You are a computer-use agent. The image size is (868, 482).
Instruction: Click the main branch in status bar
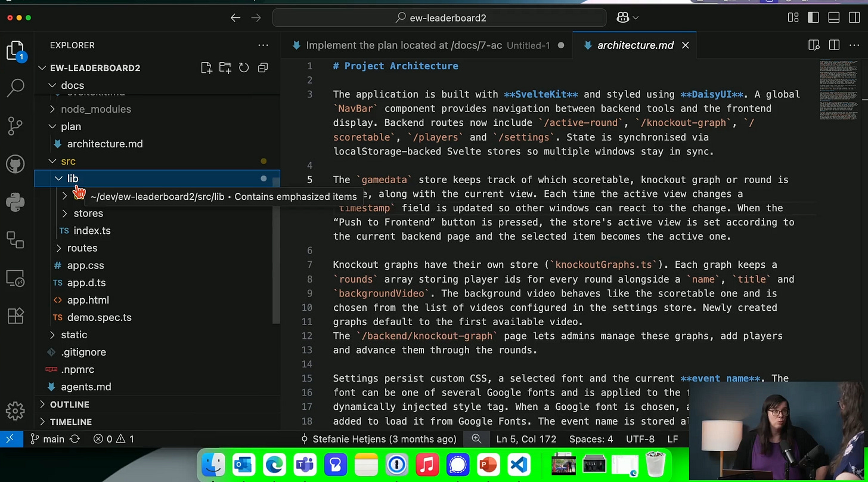[53, 439]
